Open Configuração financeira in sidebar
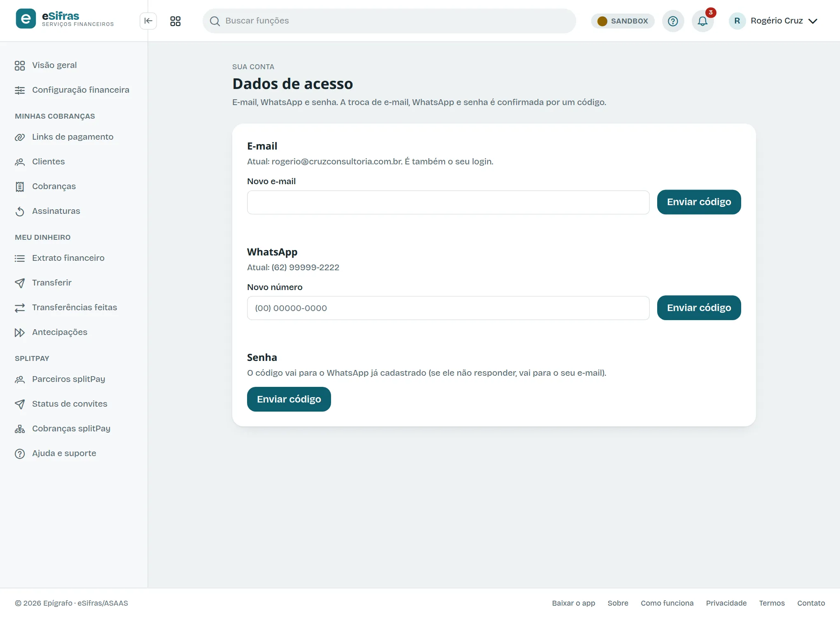Viewport: 840px width, 618px height. [x=74, y=90]
